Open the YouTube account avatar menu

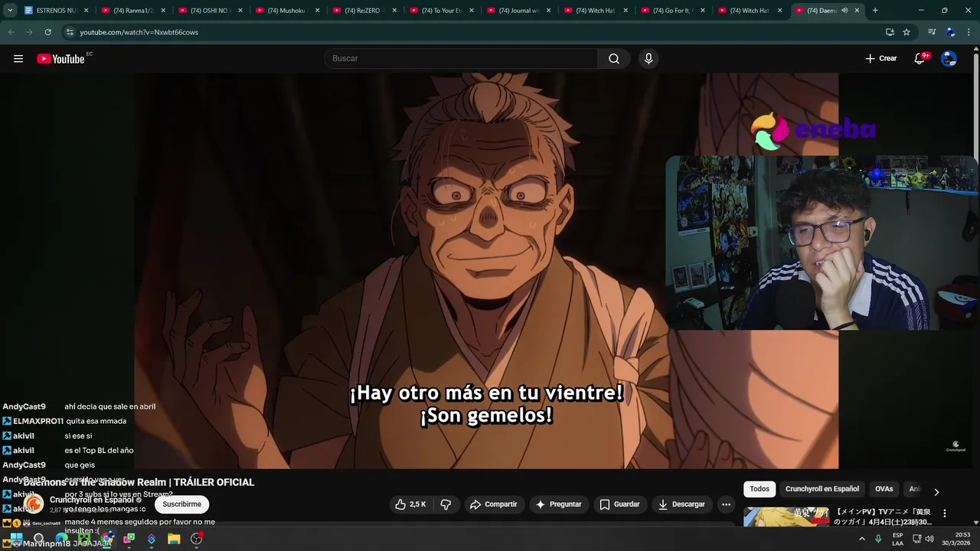949,59
